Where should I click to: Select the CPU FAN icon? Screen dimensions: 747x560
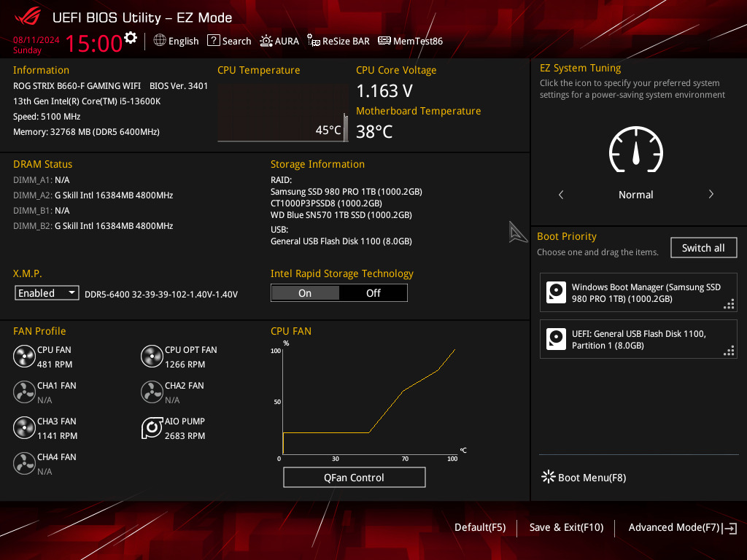(24, 357)
